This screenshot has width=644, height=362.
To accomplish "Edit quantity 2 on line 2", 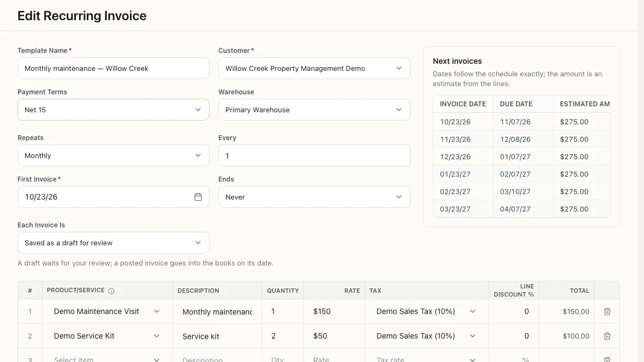I will [283, 336].
